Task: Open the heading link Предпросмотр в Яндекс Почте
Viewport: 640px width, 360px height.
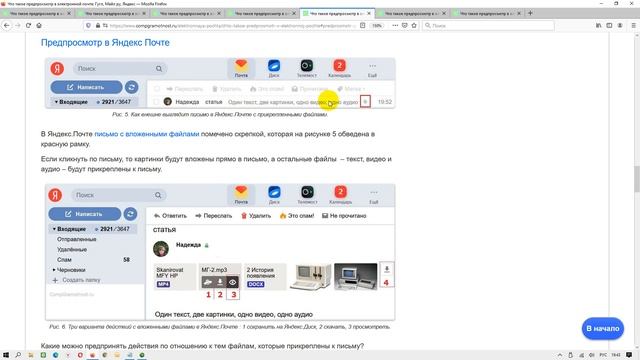Action: 105,42
